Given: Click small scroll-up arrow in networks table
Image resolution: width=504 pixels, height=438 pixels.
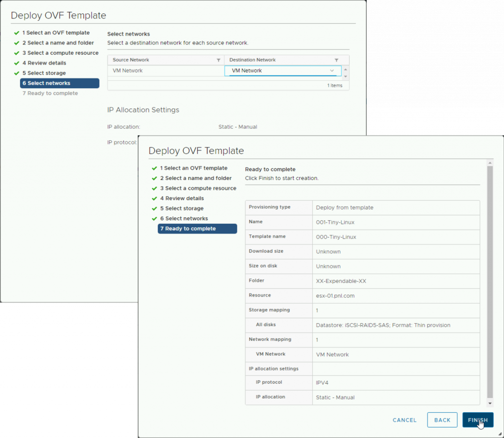Looking at the screenshot, I should click(x=346, y=68).
